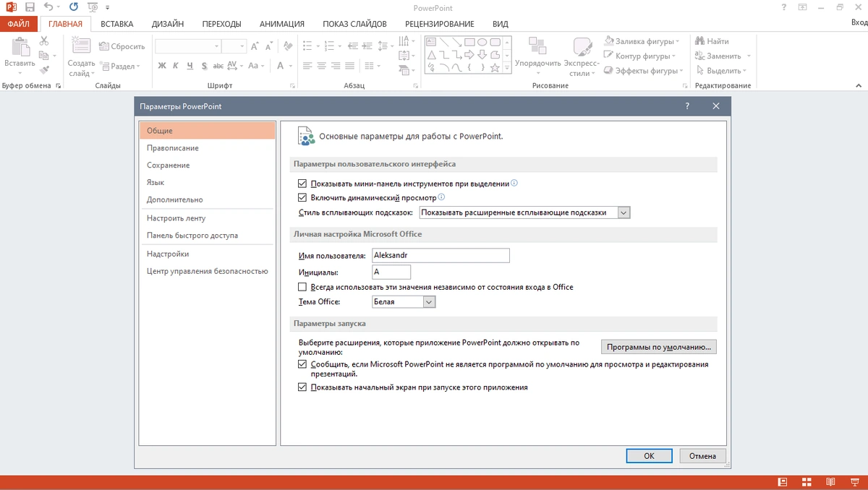Viewport: 868px width, 490px height.
Task: Start slideshow from quick access toolbar icon
Action: 92,7
